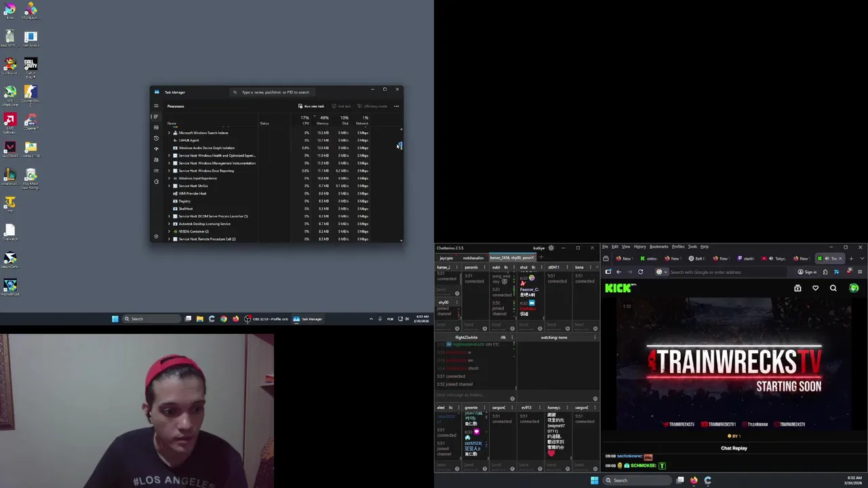The height and width of the screenshot is (488, 868).
Task: Open browser application hamburger menu
Action: [x=860, y=272]
